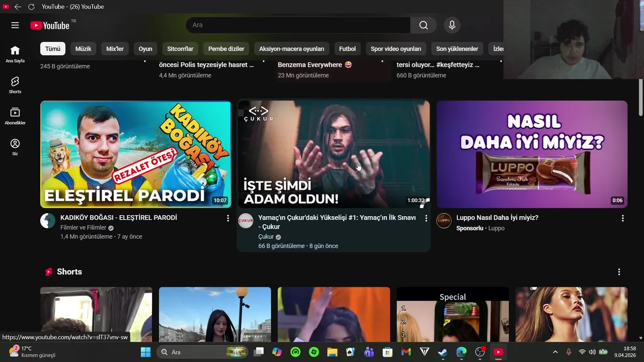This screenshot has width=644, height=362.
Task: Open Microsoft Teams from taskbar
Action: [x=369, y=352]
